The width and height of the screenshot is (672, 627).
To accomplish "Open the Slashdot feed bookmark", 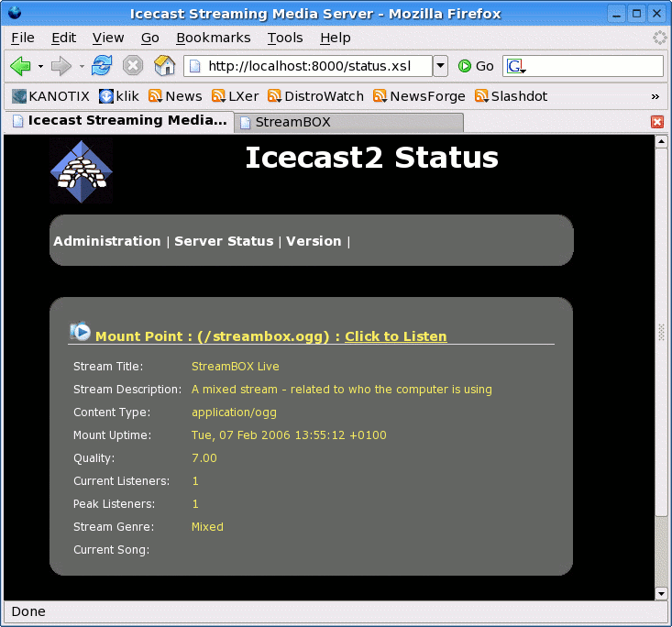I will 511,96.
